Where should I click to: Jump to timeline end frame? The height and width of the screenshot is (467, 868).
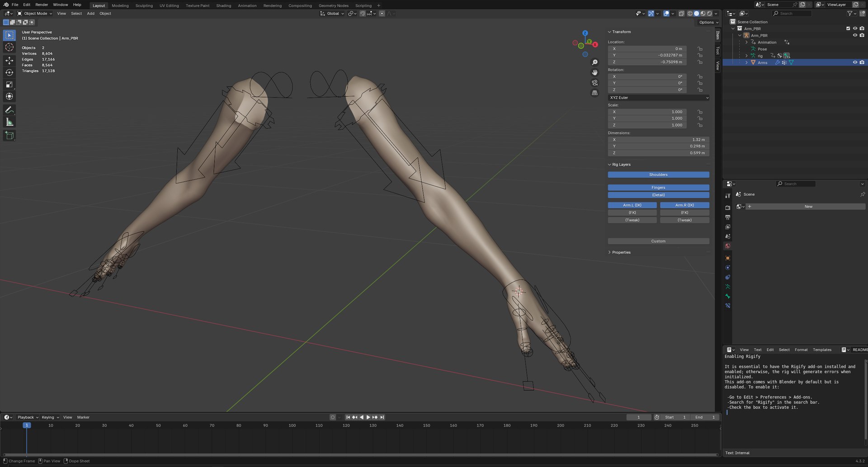click(382, 417)
